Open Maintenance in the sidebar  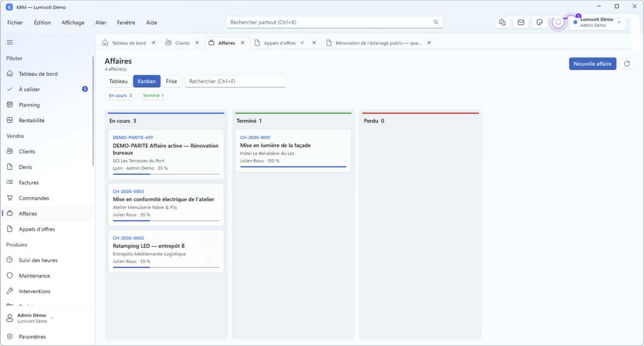coord(47,276)
